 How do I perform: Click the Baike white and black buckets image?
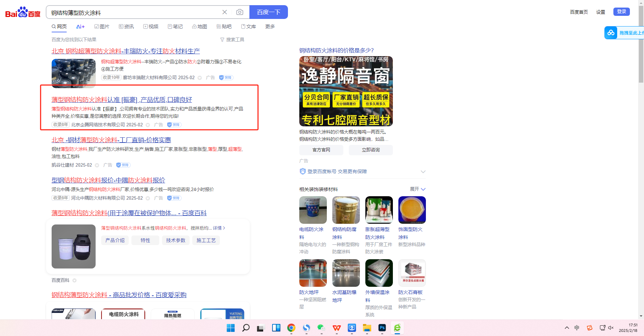coord(74,246)
